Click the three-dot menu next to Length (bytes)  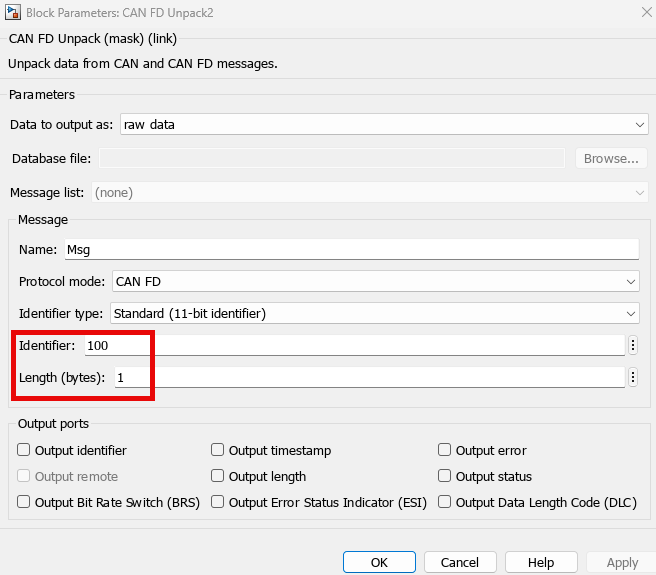(632, 377)
